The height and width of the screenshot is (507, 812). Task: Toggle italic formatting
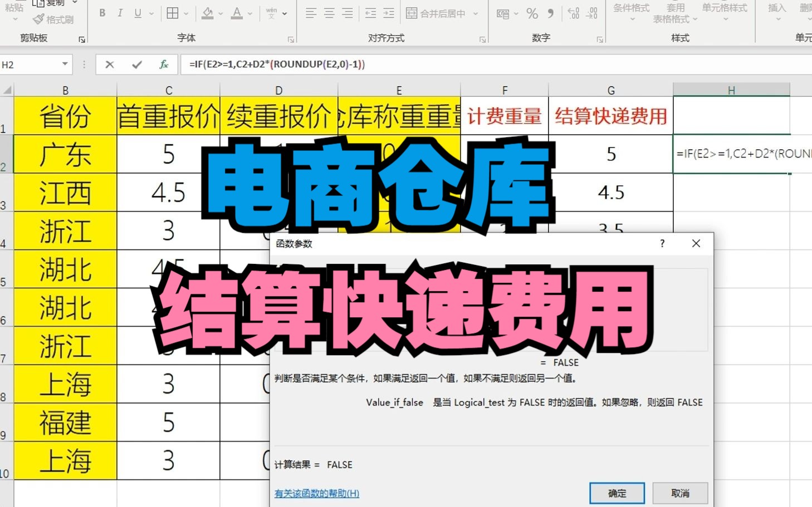(x=120, y=13)
